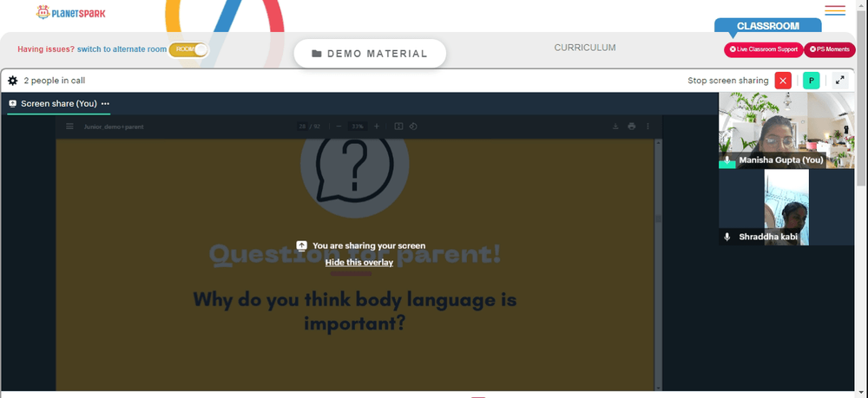
Task: Click PDF rotate icon
Action: point(413,127)
